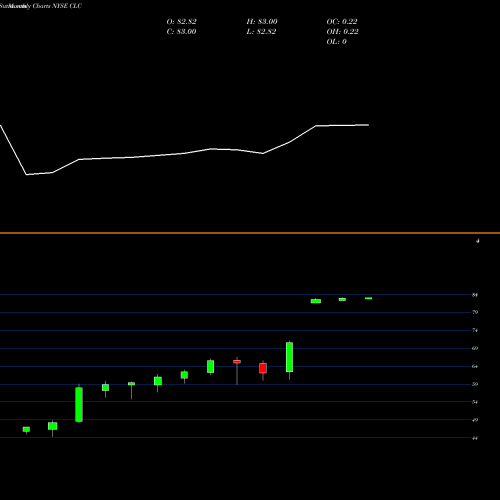Image resolution: width=500 pixels, height=500 pixels.
Task: Click the 54 price axis label
Action: tap(475, 402)
